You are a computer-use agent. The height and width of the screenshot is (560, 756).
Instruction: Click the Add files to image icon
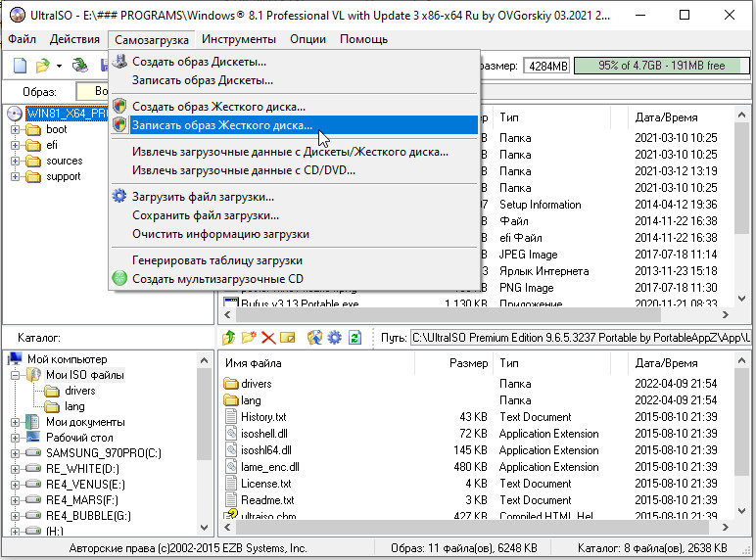[314, 338]
